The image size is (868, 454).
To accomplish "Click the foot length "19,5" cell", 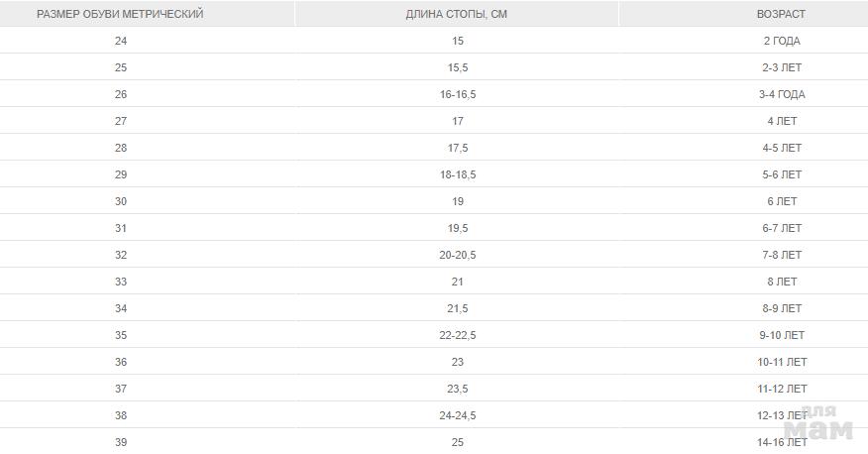I will [457, 228].
